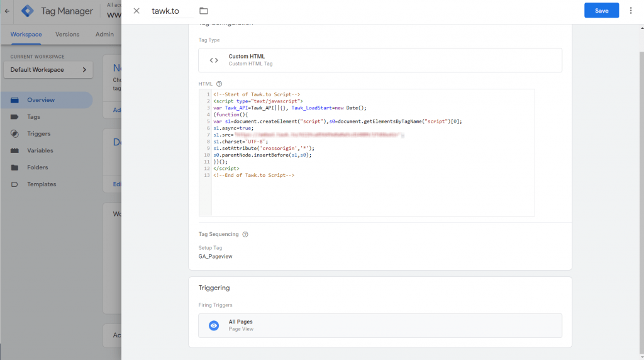Click the Templates sidebar icon

15,184
